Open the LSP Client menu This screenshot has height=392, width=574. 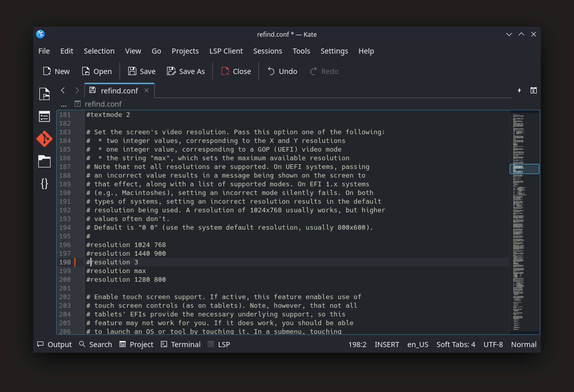pos(226,51)
